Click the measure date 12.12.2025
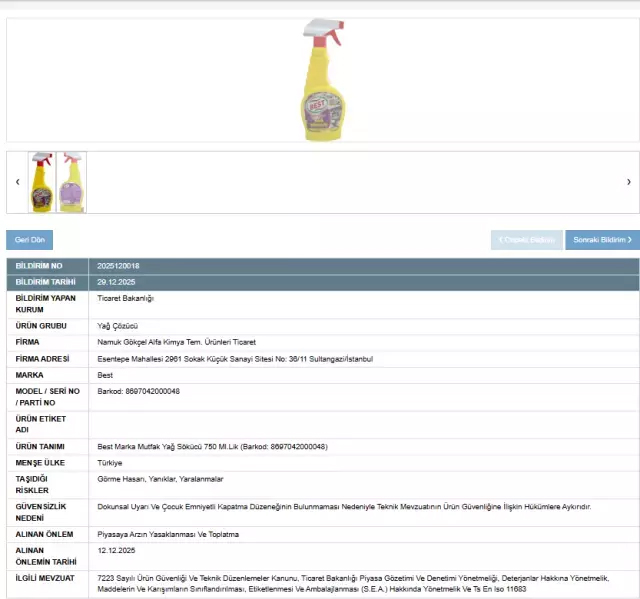 [116, 550]
